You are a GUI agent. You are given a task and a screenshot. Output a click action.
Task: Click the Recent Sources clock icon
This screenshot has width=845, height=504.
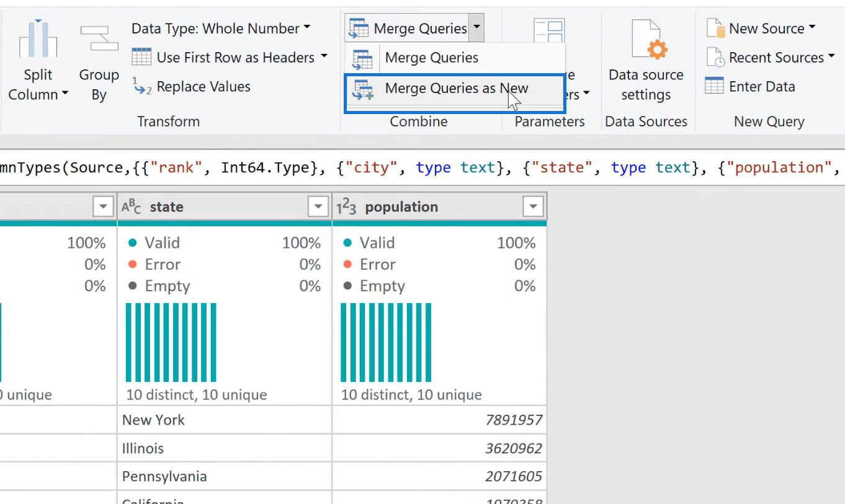click(716, 58)
